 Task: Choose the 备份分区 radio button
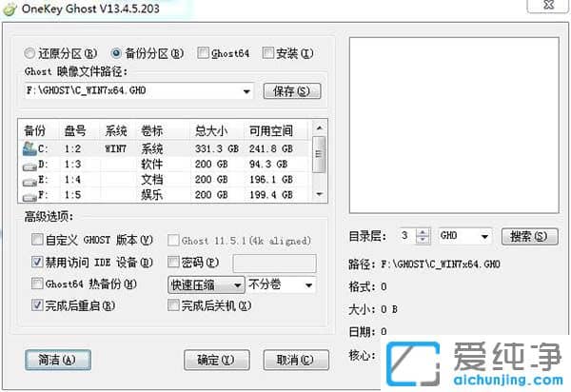coord(117,53)
